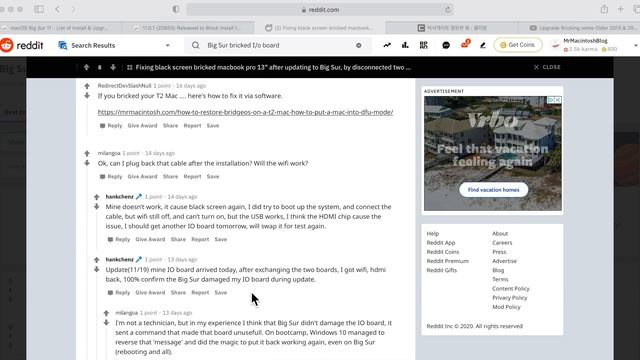The height and width of the screenshot is (360, 640).
Task: Create a post with pencil icon
Action: click(x=483, y=45)
